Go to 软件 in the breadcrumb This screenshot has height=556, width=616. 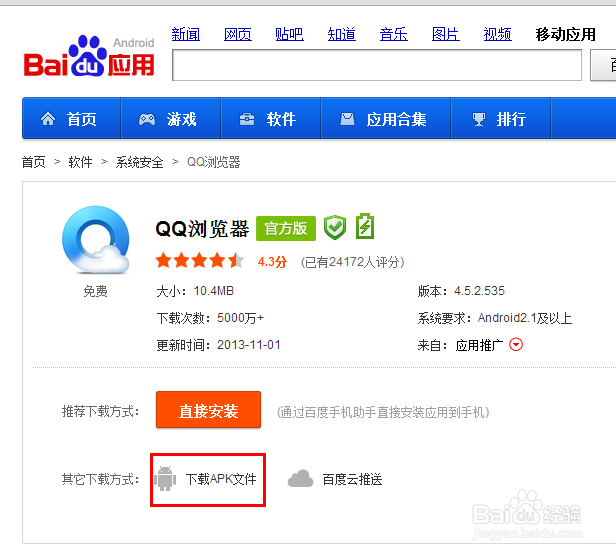coord(81,161)
